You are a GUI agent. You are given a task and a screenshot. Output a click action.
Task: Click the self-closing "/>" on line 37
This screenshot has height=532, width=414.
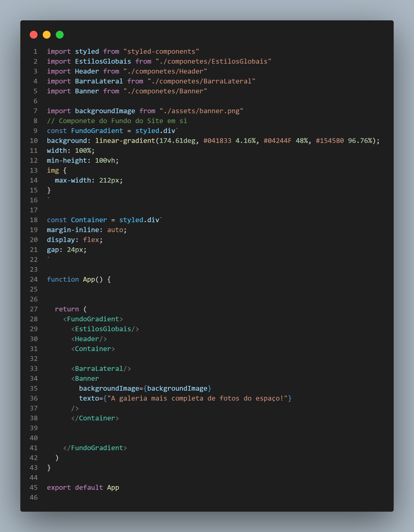[x=75, y=408]
